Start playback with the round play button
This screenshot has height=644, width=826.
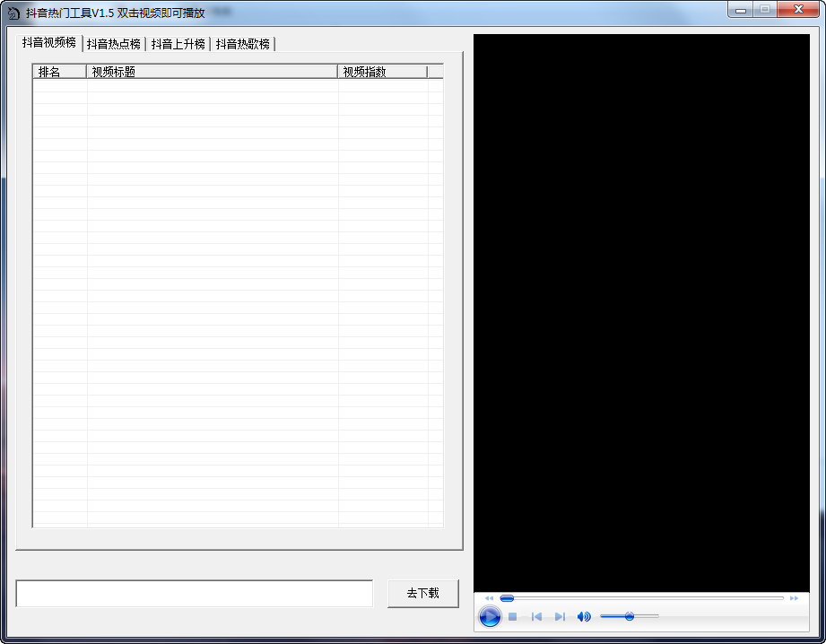pyautogui.click(x=490, y=616)
